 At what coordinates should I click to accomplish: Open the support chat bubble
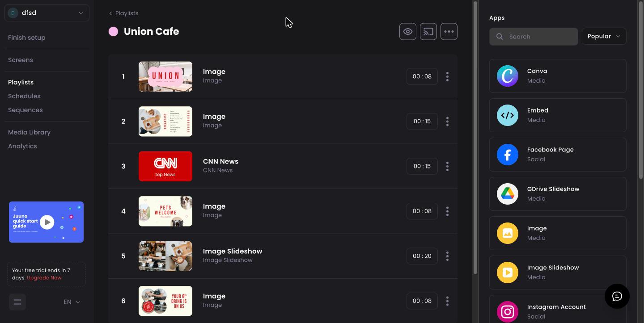tap(617, 296)
